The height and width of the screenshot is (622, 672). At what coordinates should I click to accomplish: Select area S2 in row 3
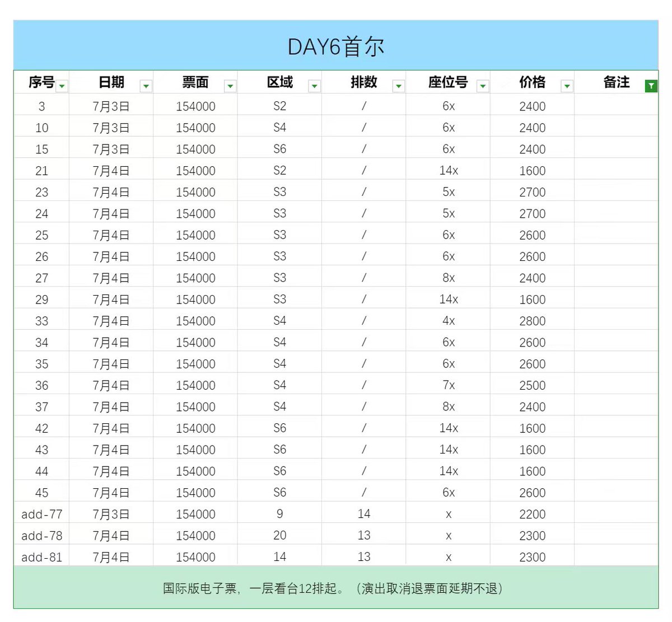pos(279,106)
